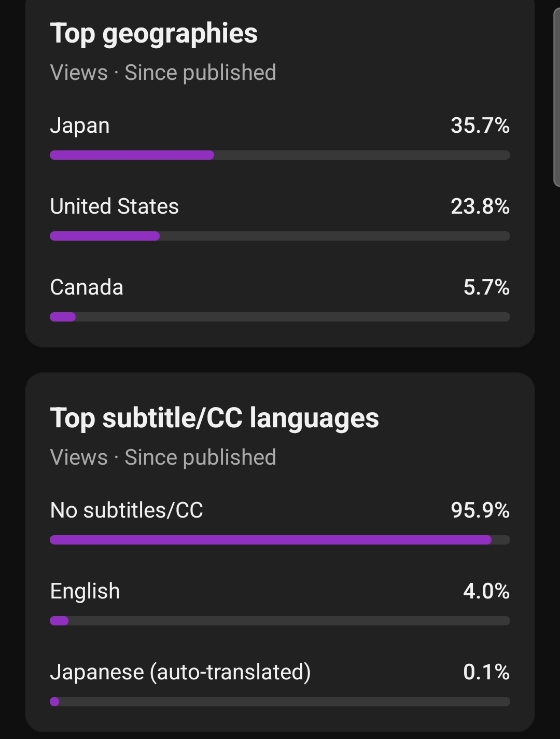Click Canada's 5.7% value
Viewport: 560px width, 739px height.
(x=486, y=288)
